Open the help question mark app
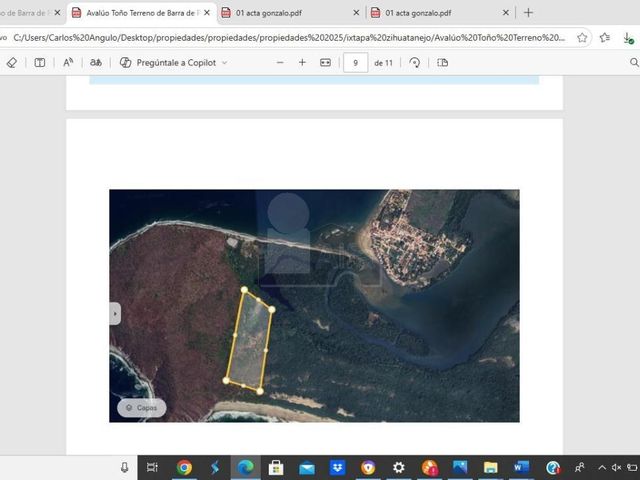The height and width of the screenshot is (480, 640). point(553,467)
